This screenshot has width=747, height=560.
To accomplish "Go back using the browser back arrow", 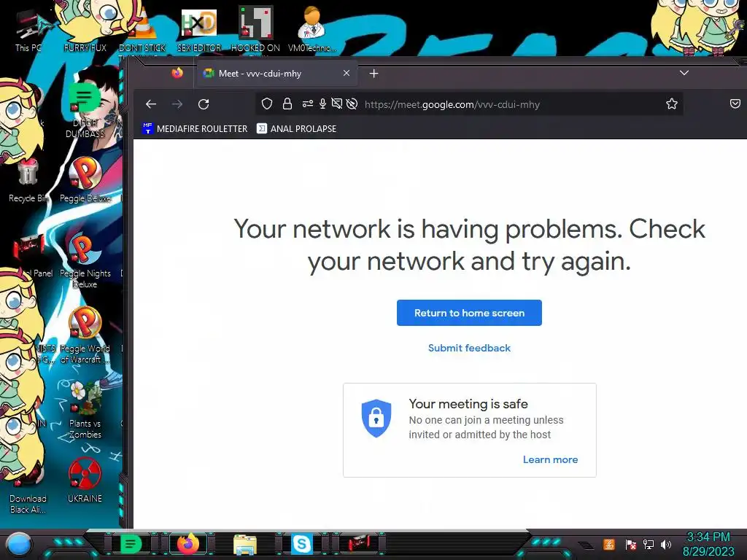I will click(x=151, y=104).
